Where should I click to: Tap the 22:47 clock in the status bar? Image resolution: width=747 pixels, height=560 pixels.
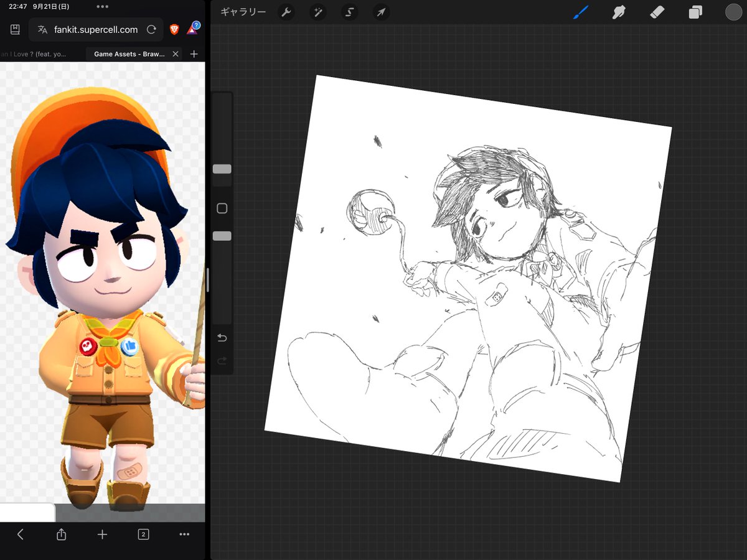(x=17, y=6)
